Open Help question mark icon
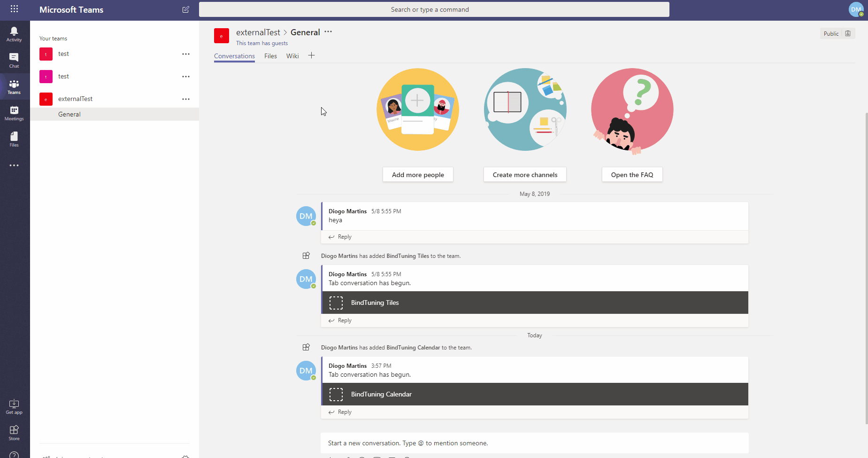The width and height of the screenshot is (868, 458). 14,455
